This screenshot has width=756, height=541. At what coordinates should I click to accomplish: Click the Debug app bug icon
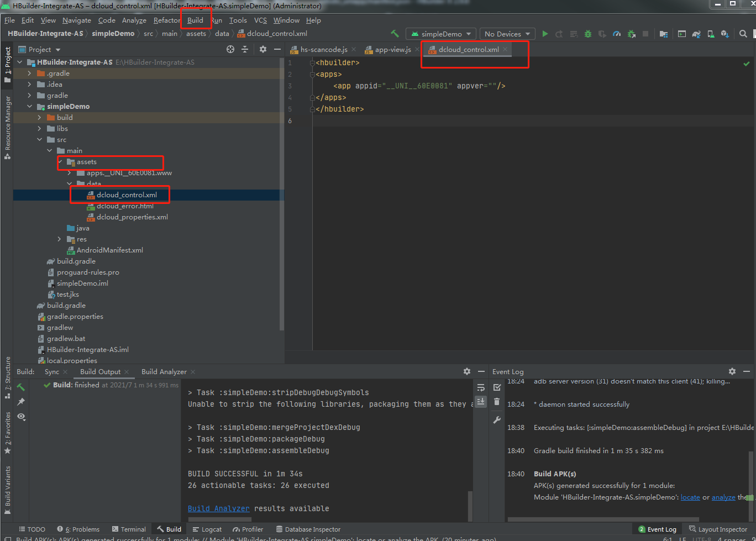588,34
